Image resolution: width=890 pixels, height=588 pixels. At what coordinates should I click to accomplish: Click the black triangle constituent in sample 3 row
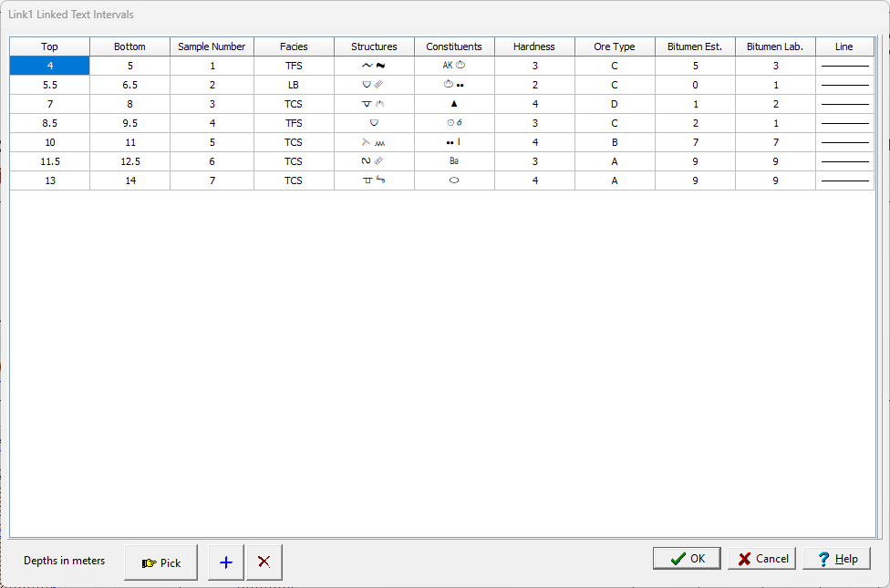[x=454, y=104]
